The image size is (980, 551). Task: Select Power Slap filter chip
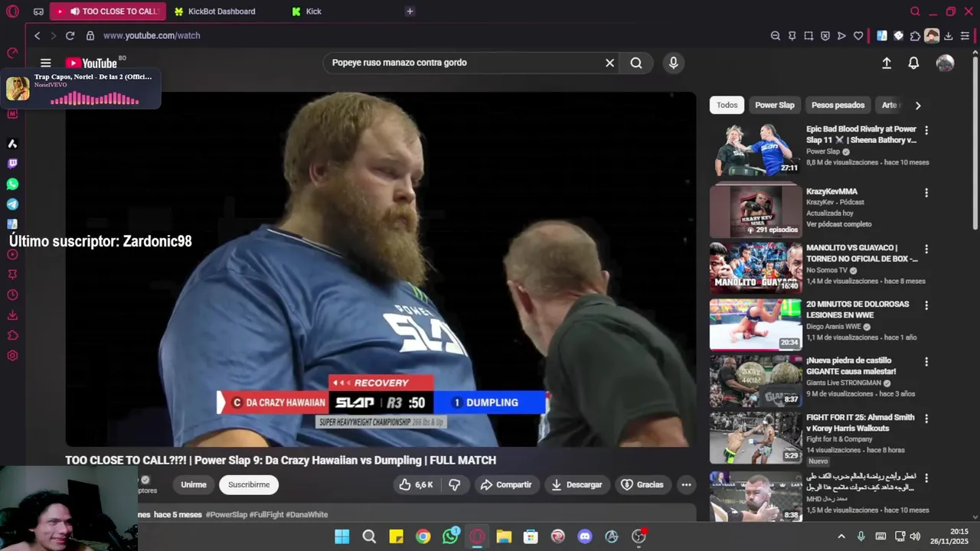(x=774, y=105)
